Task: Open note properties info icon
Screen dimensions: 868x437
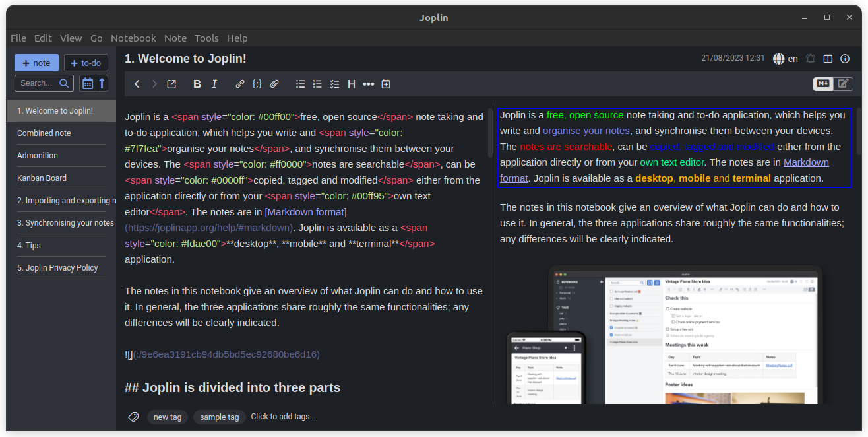Action: 845,59
